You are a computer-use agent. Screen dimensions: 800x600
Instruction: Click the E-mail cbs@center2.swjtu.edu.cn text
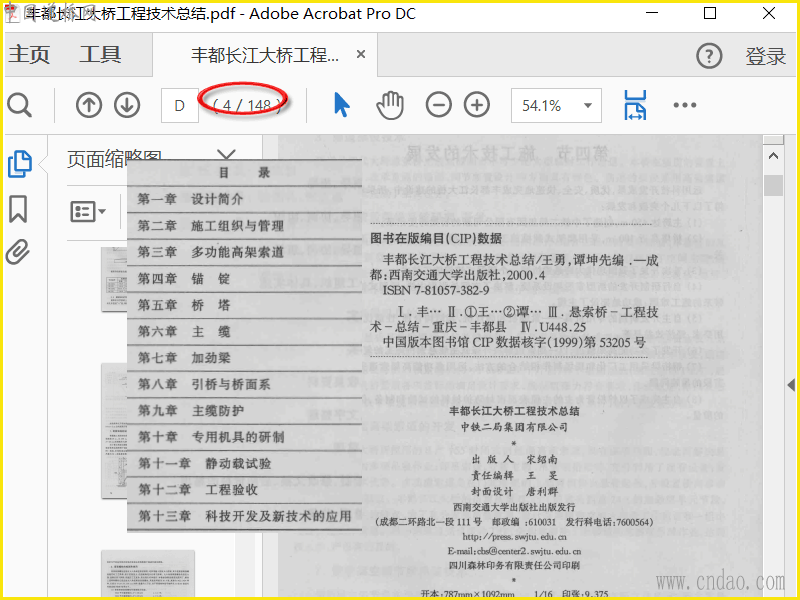pyautogui.click(x=514, y=551)
